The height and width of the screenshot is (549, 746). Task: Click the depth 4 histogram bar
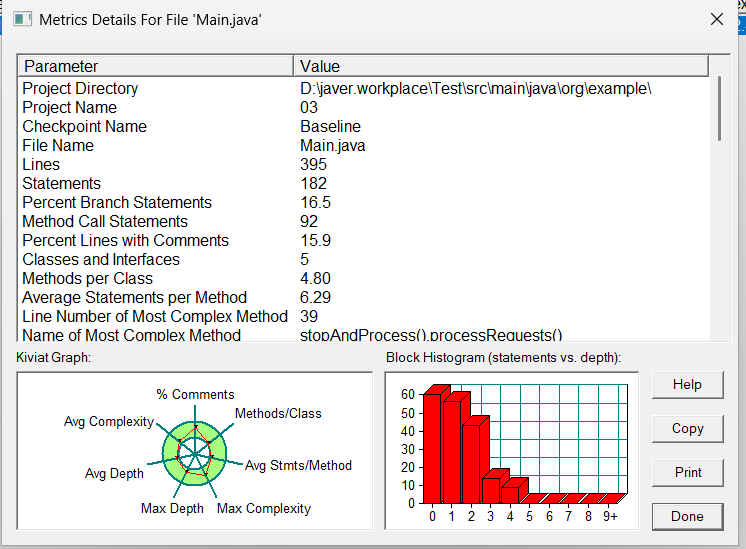coord(510,495)
